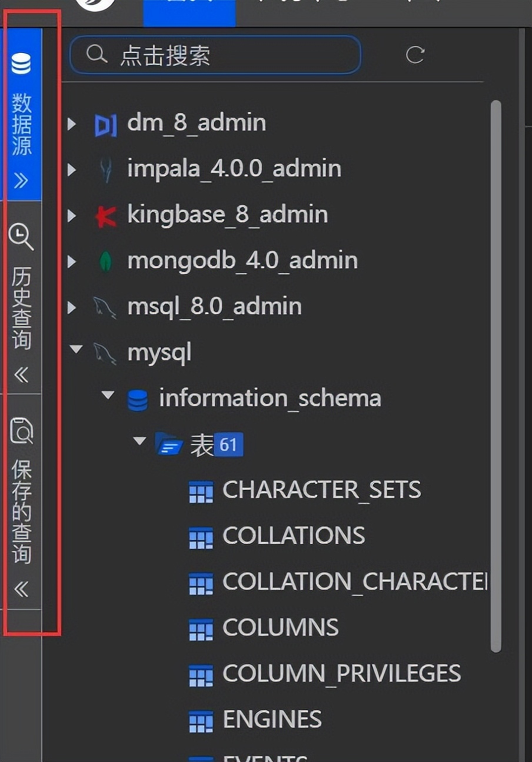This screenshot has width=532, height=762.
Task: Click the red Kingbase icon
Action: (106, 216)
